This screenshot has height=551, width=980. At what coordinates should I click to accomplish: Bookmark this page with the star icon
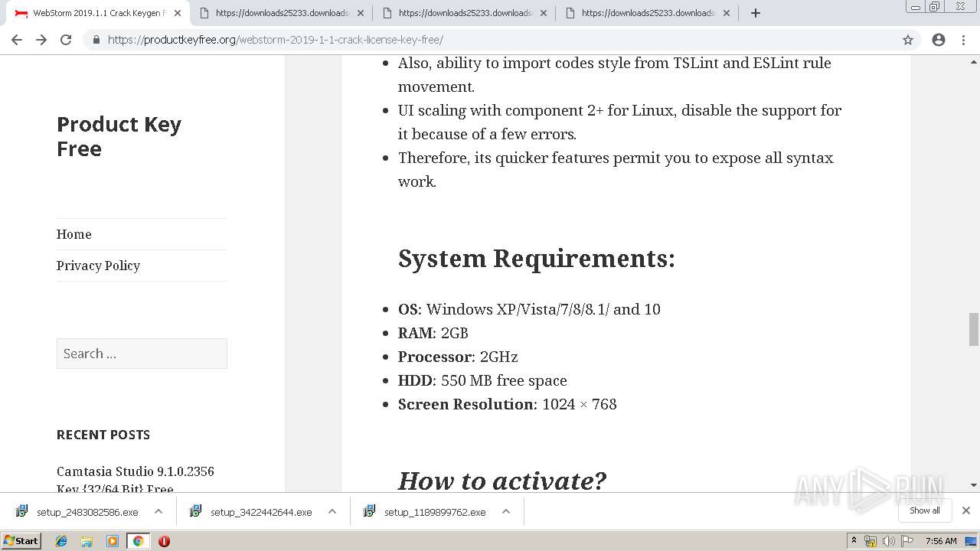pyautogui.click(x=908, y=40)
